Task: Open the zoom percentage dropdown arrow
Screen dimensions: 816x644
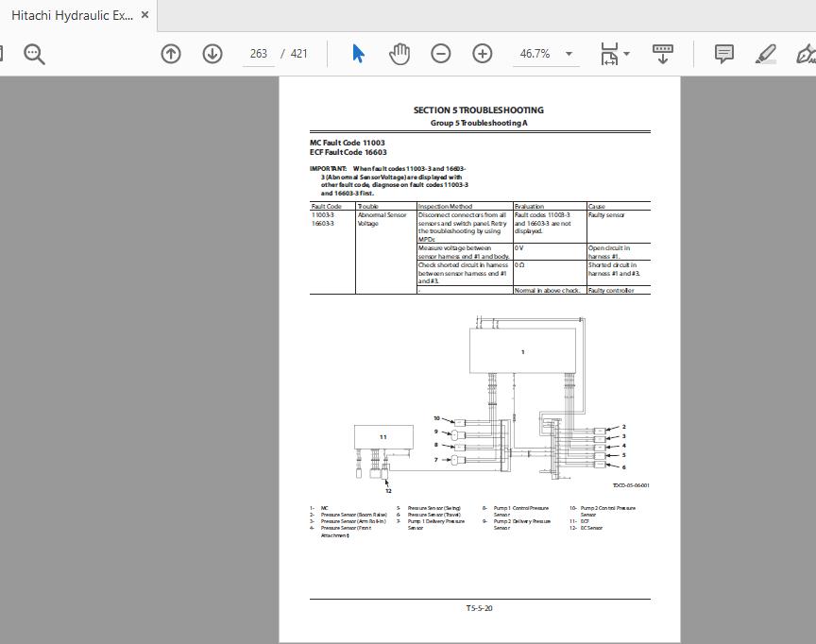Action: pos(569,54)
